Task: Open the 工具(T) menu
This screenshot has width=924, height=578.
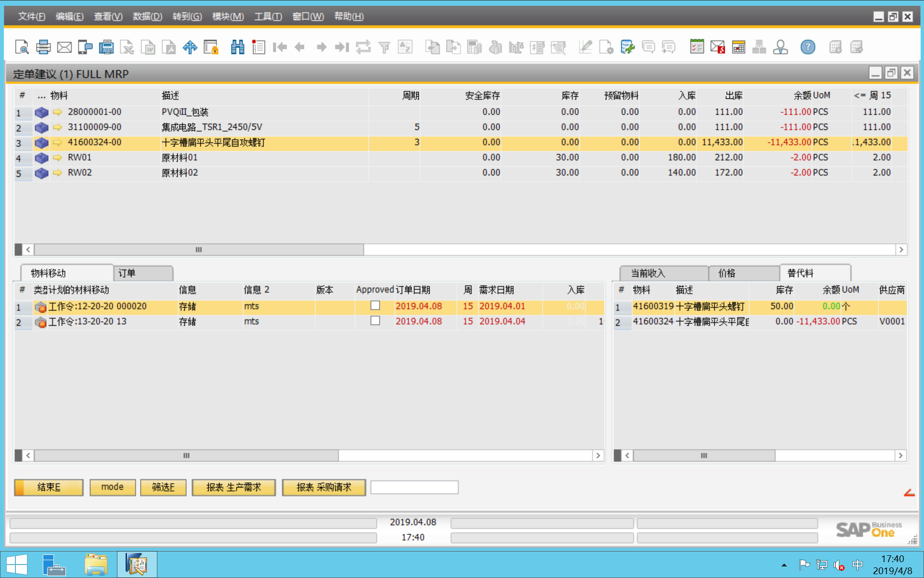Action: (x=268, y=16)
